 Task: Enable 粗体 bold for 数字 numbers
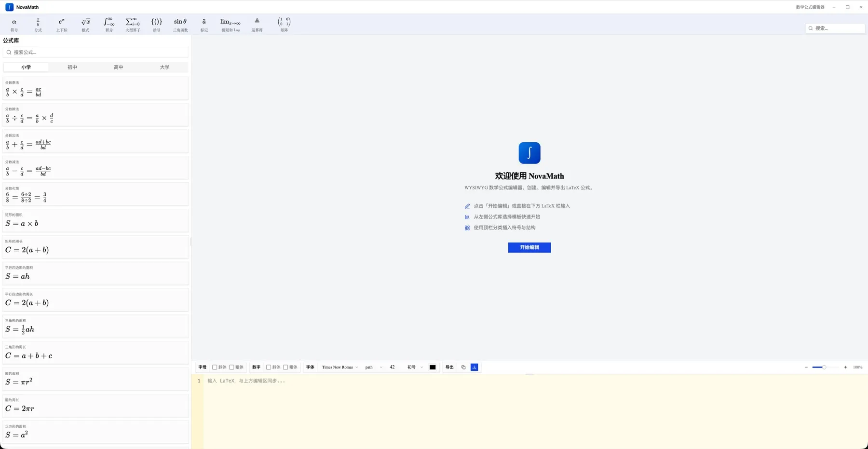coord(285,367)
